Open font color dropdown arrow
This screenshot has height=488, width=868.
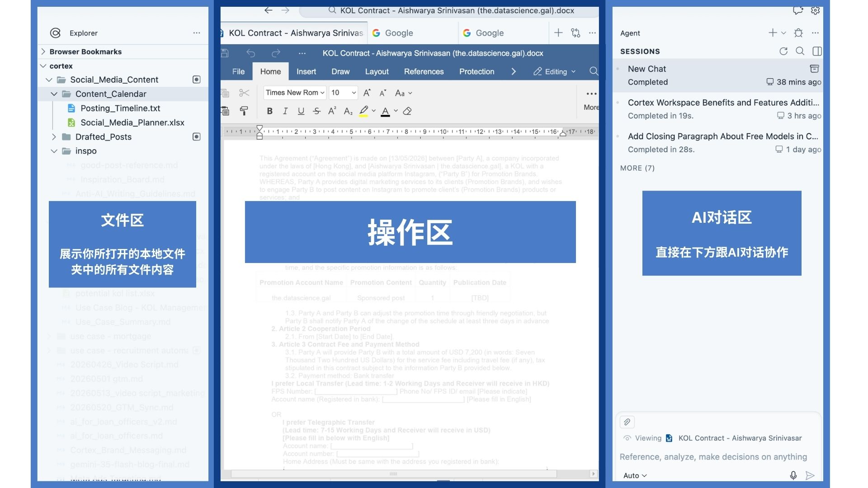396,111
